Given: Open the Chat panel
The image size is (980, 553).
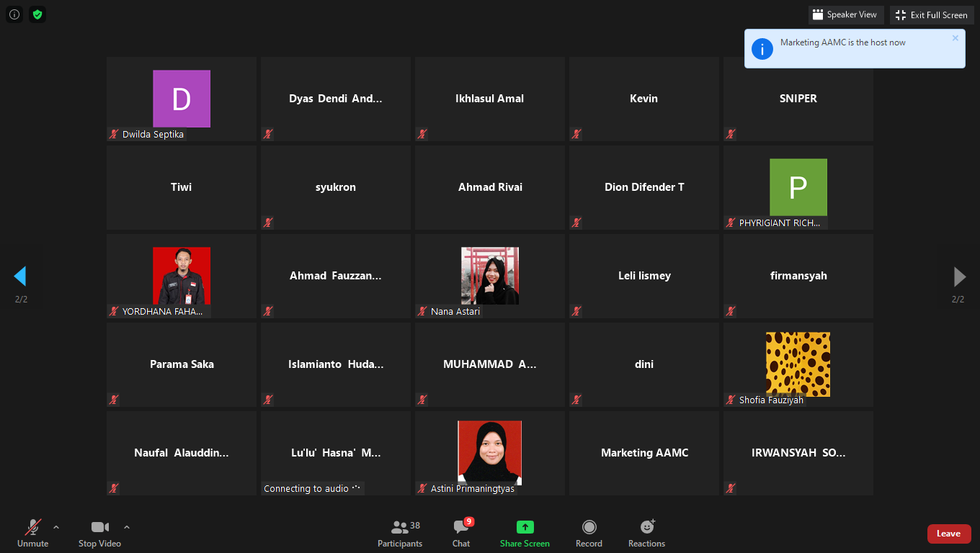Looking at the screenshot, I should pos(461,534).
